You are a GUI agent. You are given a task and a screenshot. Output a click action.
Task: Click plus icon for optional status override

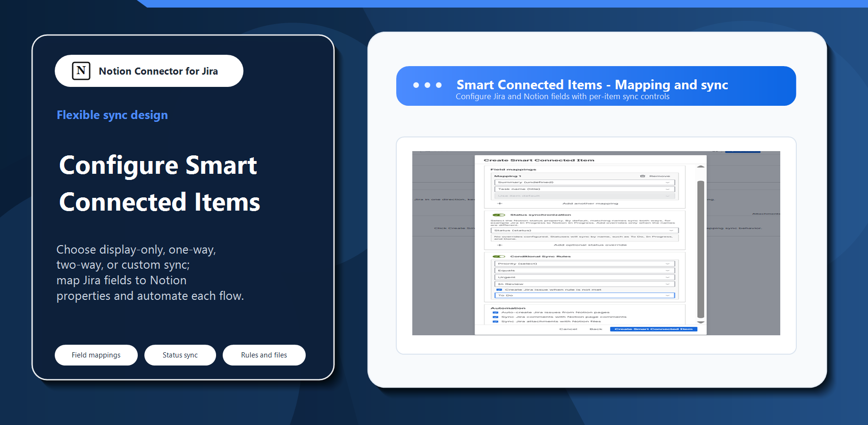tap(500, 245)
